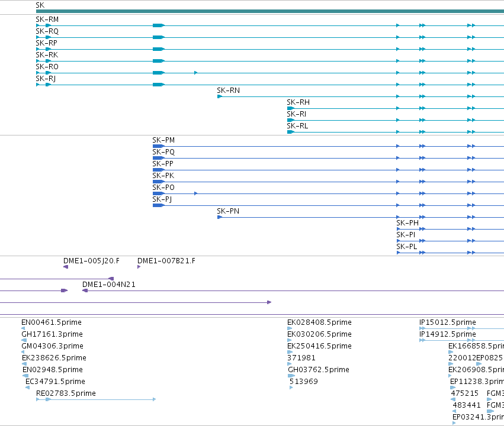Select the EK238626.5prime EST label

pos(54,359)
